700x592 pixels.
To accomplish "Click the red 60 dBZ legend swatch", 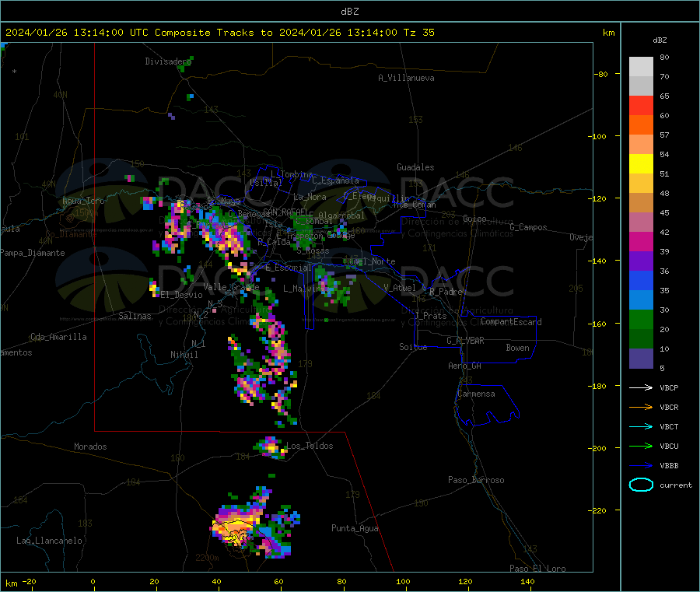I will tap(641, 106).
